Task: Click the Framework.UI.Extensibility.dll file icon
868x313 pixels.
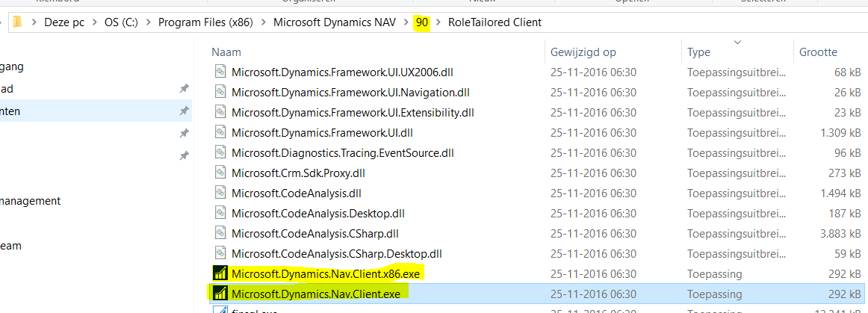Action: point(220,113)
